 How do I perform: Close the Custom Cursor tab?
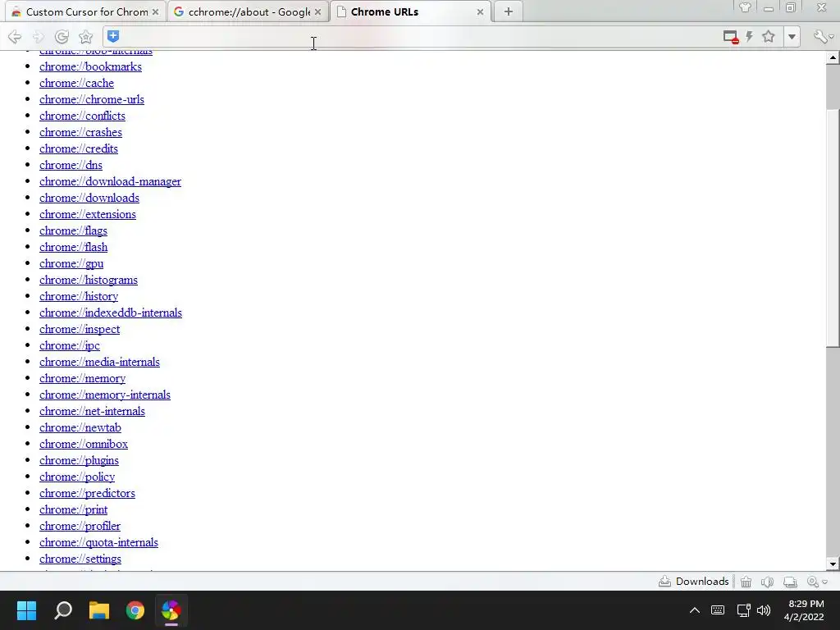point(155,11)
